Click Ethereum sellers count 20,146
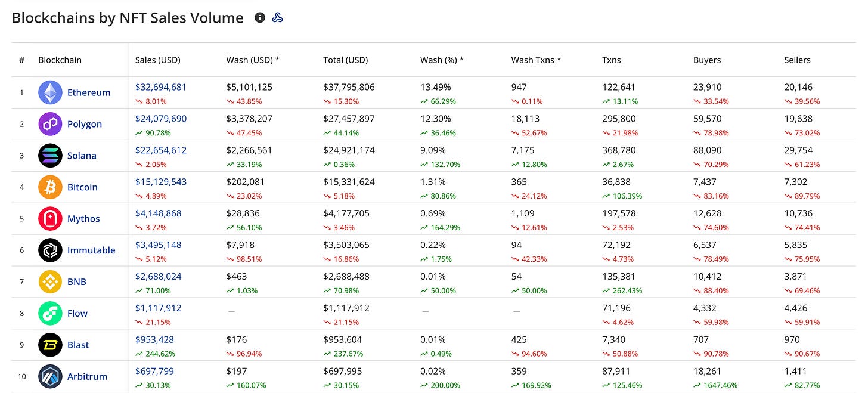The width and height of the screenshot is (868, 393). pyautogui.click(x=799, y=87)
